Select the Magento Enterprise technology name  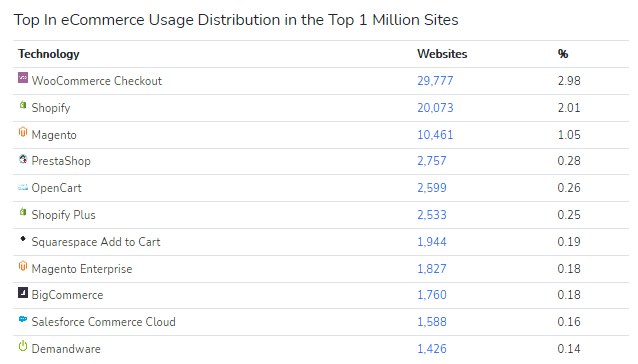[x=82, y=269]
